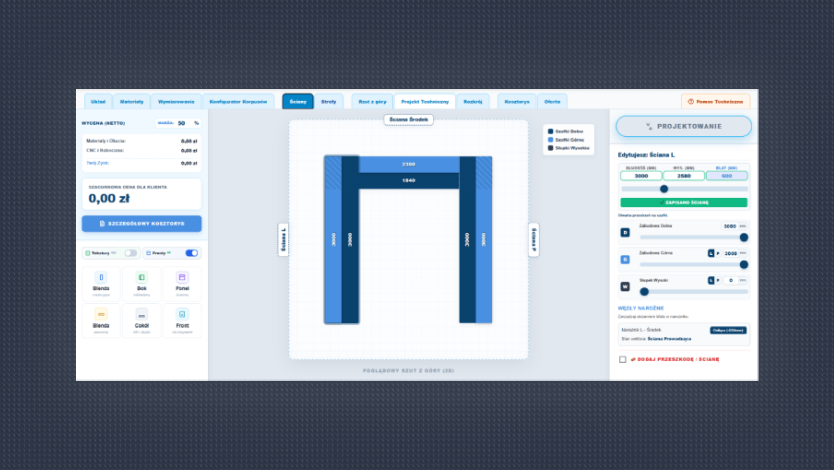The image size is (834, 470).
Task: Select the green Bok element icon
Action: point(141,277)
